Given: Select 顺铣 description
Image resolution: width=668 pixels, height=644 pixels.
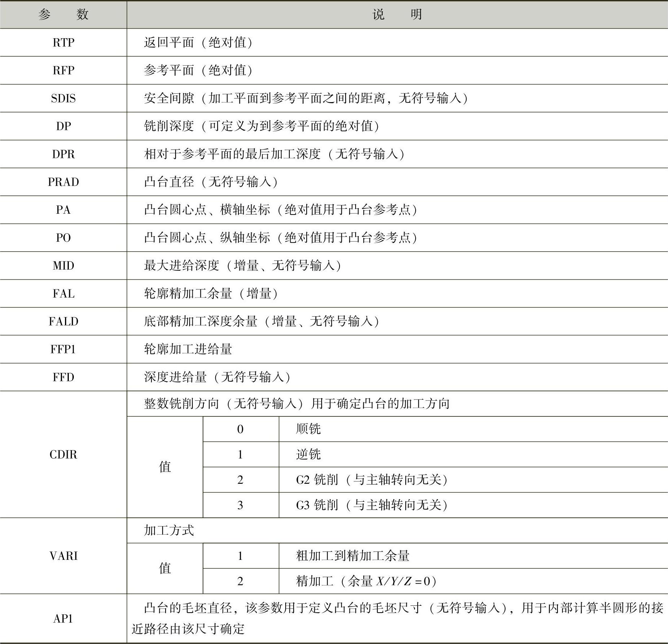Looking at the screenshot, I should point(309,429).
